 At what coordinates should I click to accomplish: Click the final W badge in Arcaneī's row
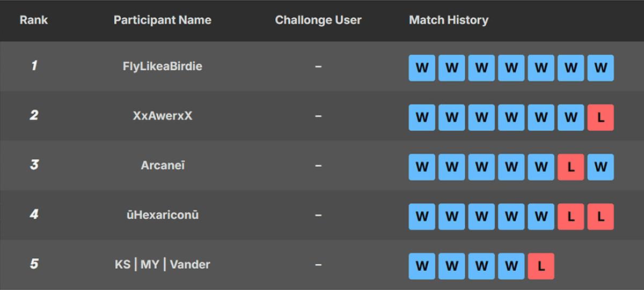click(601, 167)
